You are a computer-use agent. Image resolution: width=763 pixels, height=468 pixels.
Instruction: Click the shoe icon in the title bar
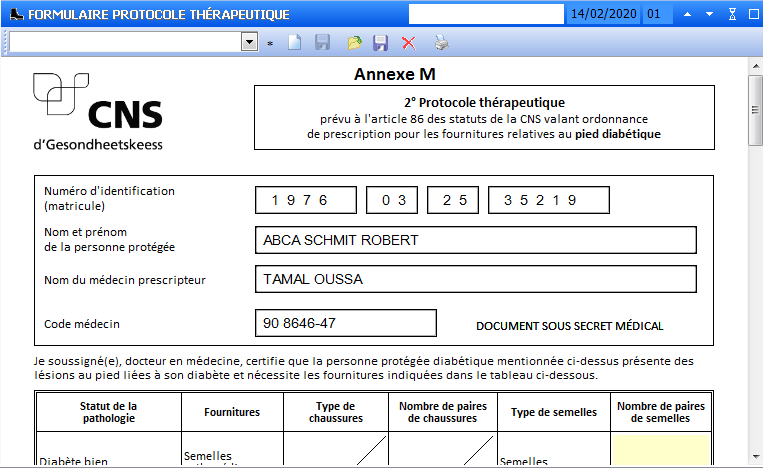tap(12, 14)
